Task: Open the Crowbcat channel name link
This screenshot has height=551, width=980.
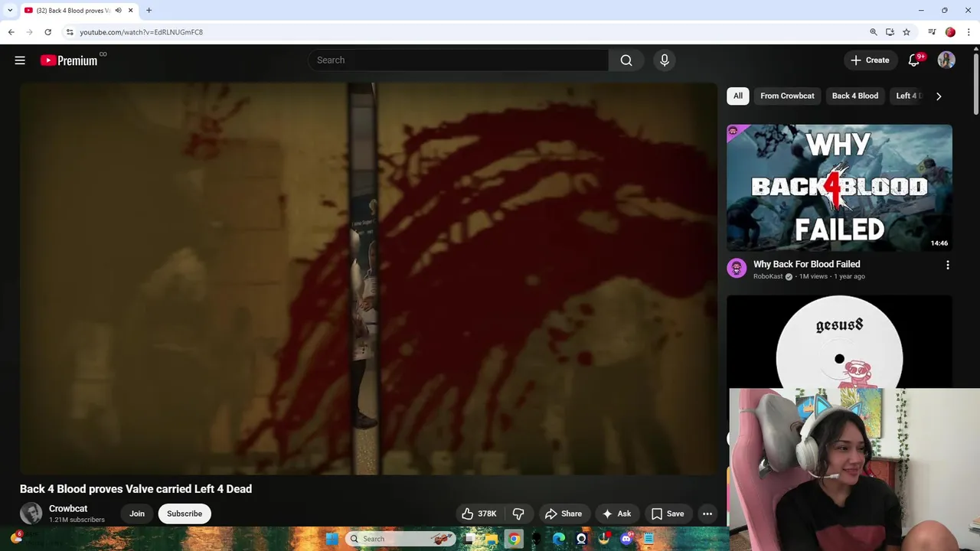Action: 68,509
